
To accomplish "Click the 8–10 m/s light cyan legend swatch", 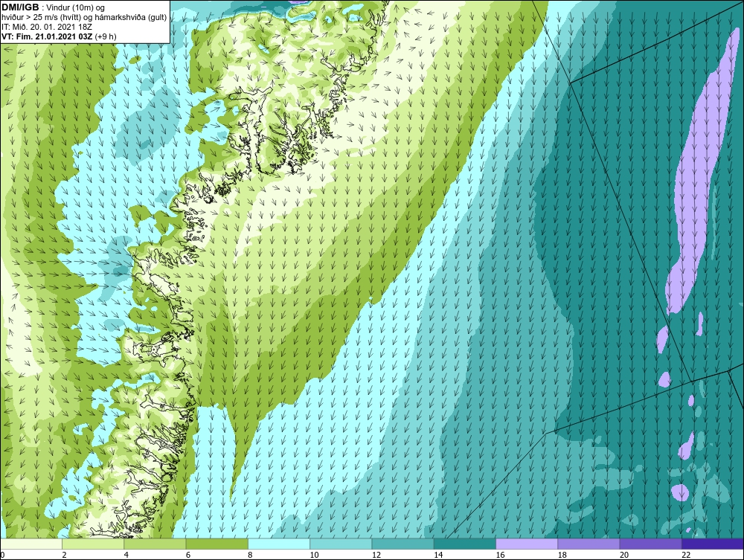I will click(x=279, y=544).
